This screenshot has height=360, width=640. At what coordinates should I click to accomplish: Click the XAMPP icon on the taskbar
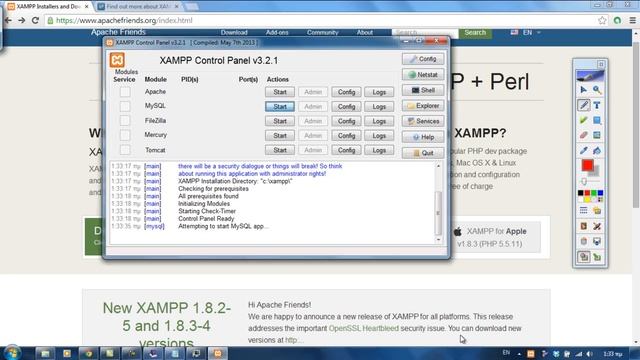[x=218, y=353]
